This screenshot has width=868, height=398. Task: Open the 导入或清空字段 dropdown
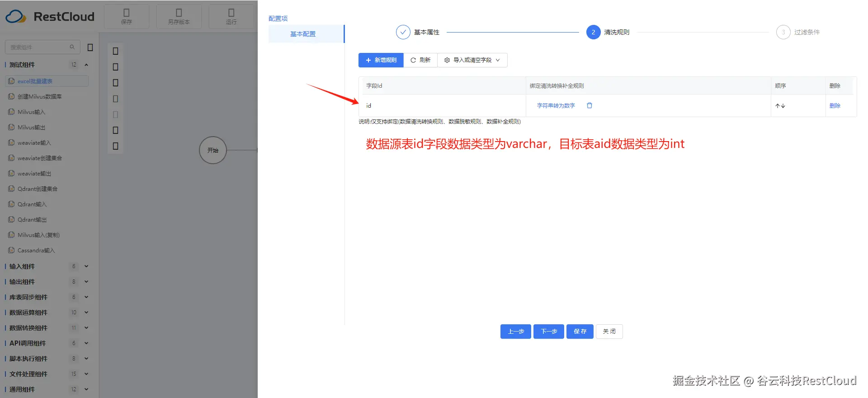coord(472,60)
